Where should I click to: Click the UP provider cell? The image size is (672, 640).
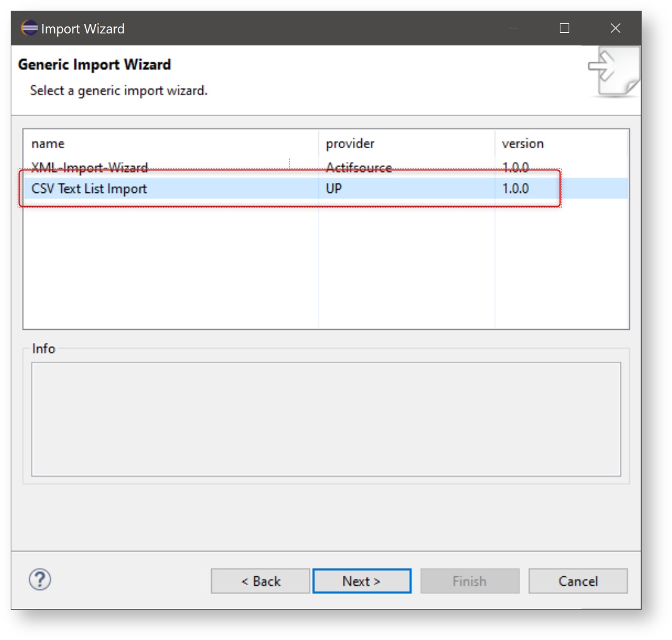(333, 188)
